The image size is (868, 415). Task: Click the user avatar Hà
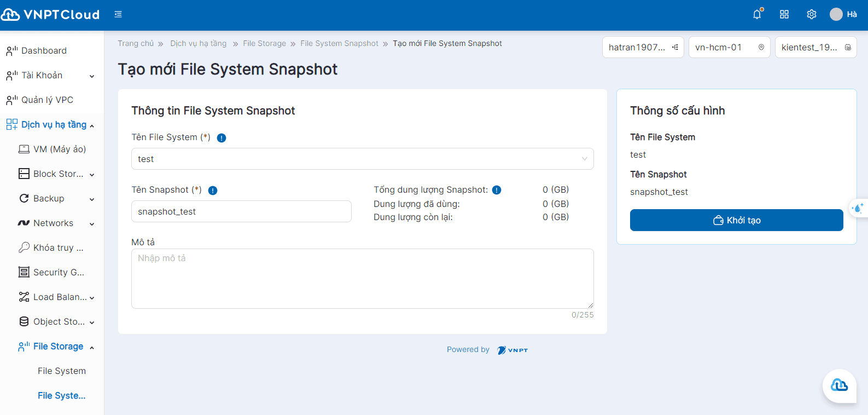point(836,15)
